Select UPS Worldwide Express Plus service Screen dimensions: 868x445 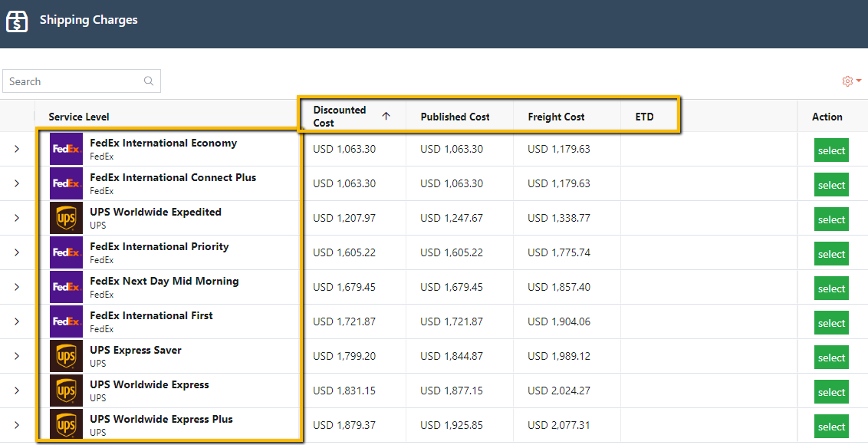pyautogui.click(x=831, y=427)
